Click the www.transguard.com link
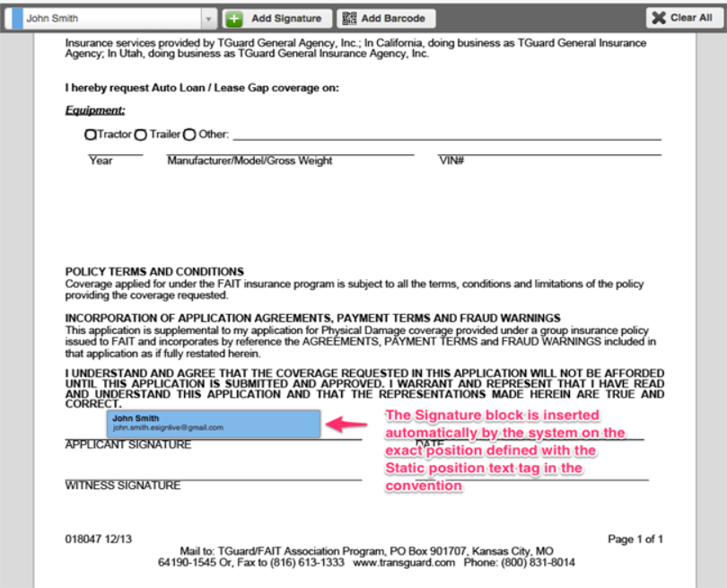Image resolution: width=727 pixels, height=588 pixels. 404,563
